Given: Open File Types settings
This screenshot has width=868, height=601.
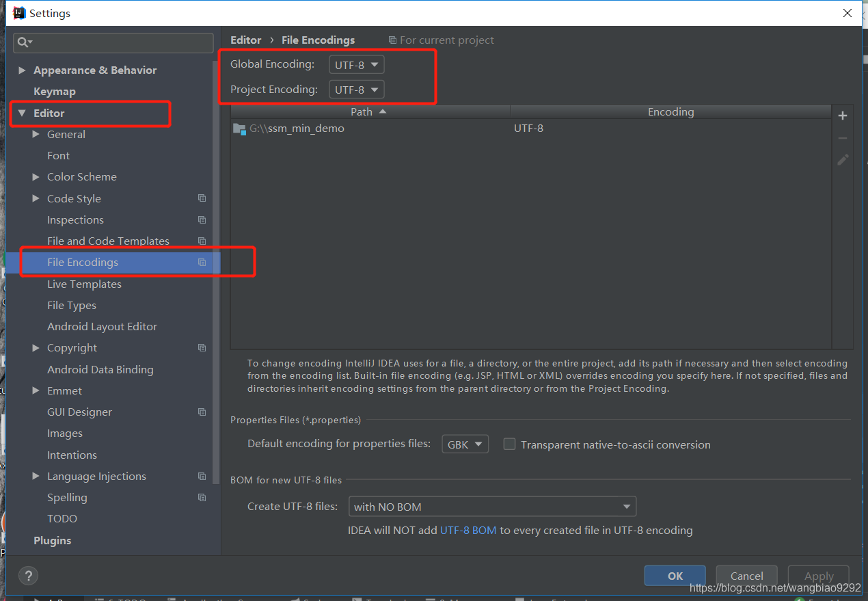Looking at the screenshot, I should pos(72,305).
